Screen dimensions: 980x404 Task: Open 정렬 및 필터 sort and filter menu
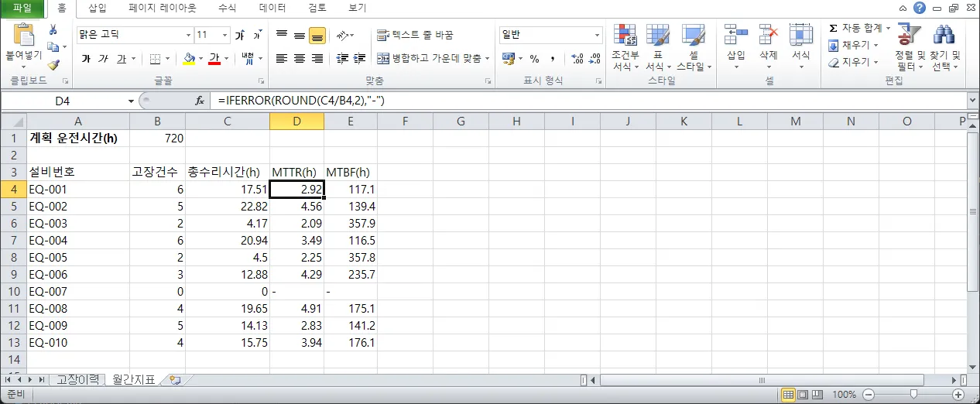pos(910,46)
